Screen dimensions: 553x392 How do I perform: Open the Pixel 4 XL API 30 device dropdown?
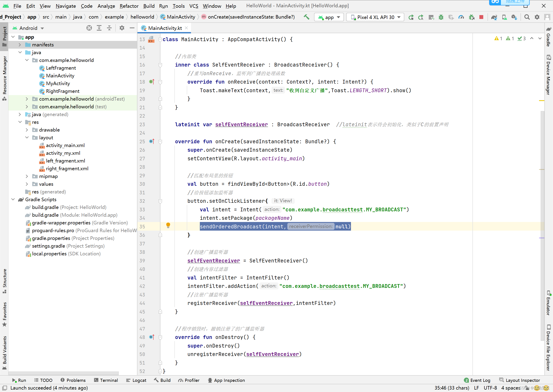click(x=375, y=17)
